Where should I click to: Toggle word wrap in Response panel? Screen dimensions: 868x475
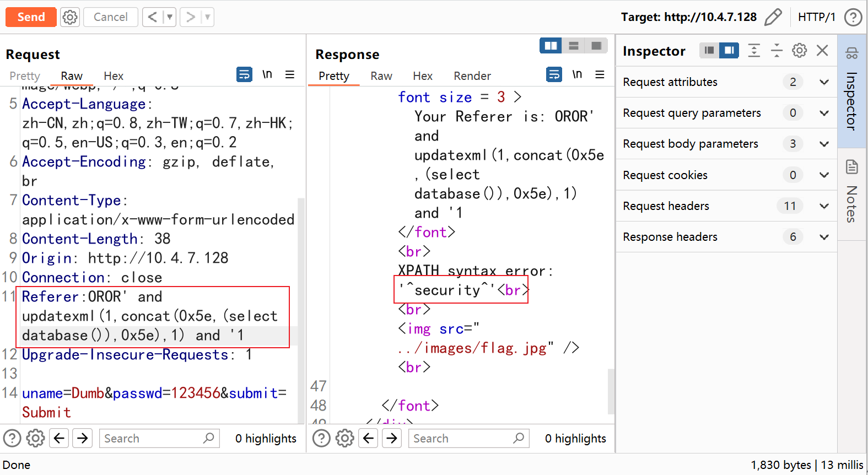(554, 74)
